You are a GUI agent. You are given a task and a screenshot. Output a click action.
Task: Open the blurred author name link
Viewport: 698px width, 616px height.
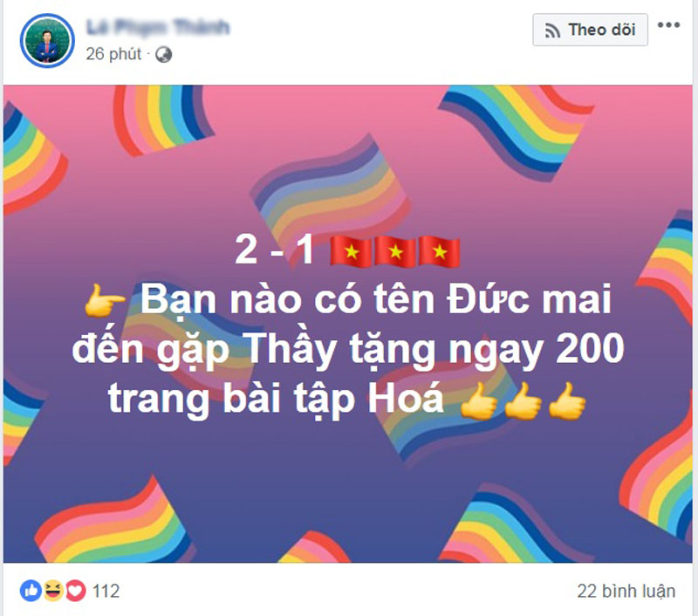click(158, 28)
